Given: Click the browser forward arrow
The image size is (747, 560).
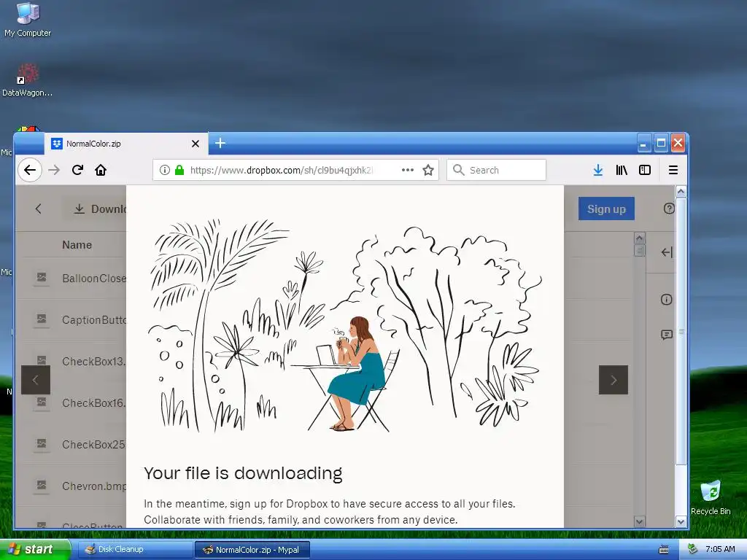Looking at the screenshot, I should [x=54, y=170].
